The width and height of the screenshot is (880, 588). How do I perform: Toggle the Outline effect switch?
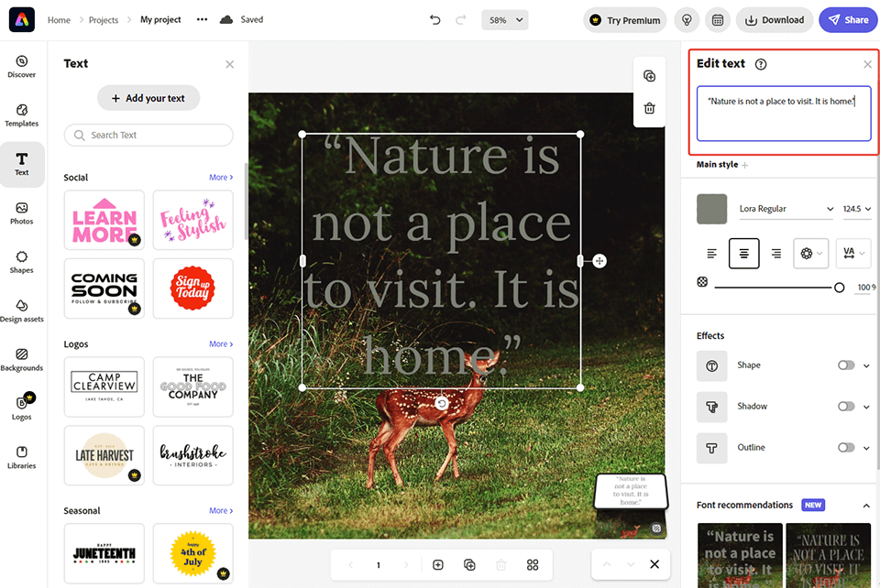pos(846,447)
